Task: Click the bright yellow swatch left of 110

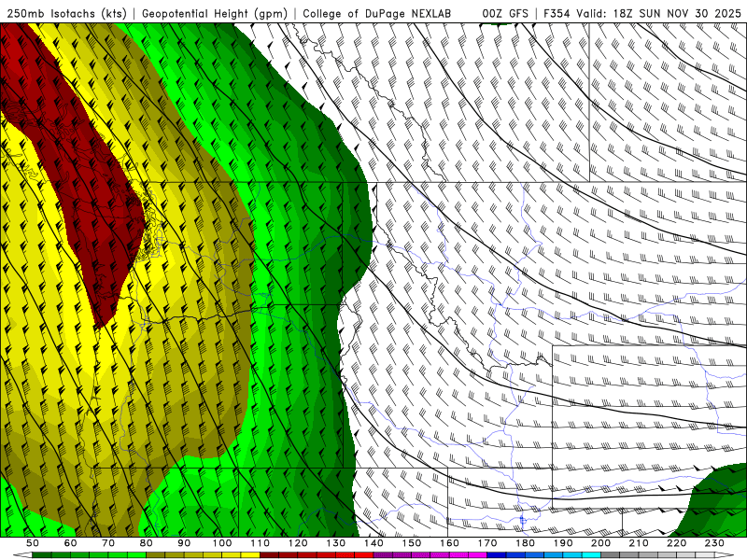Action: pos(250,555)
